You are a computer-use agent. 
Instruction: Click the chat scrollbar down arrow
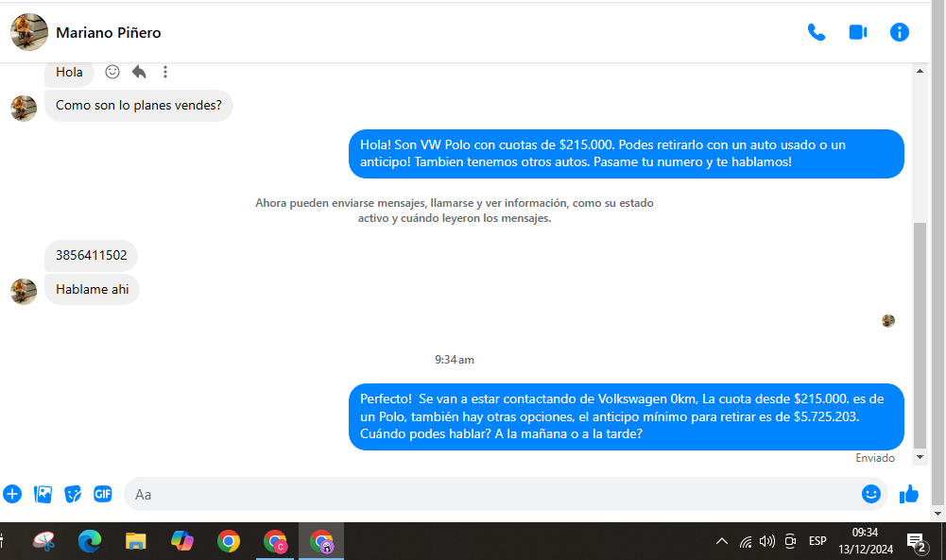click(920, 457)
